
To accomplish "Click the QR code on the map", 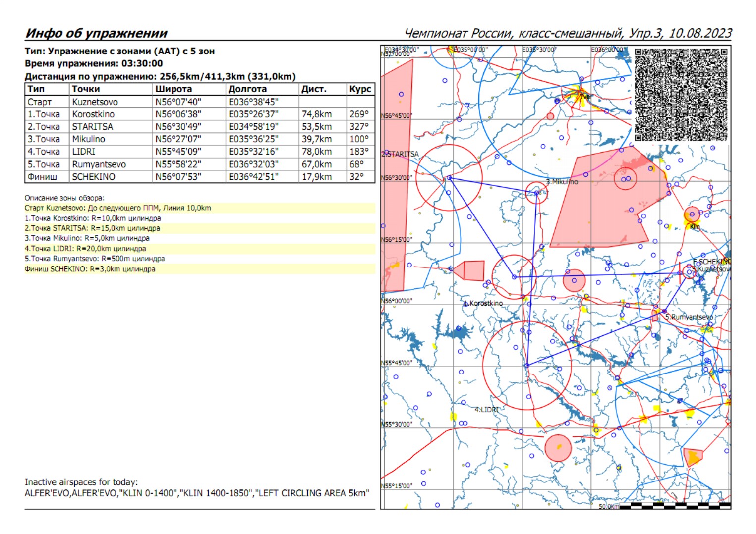I will click(x=681, y=94).
